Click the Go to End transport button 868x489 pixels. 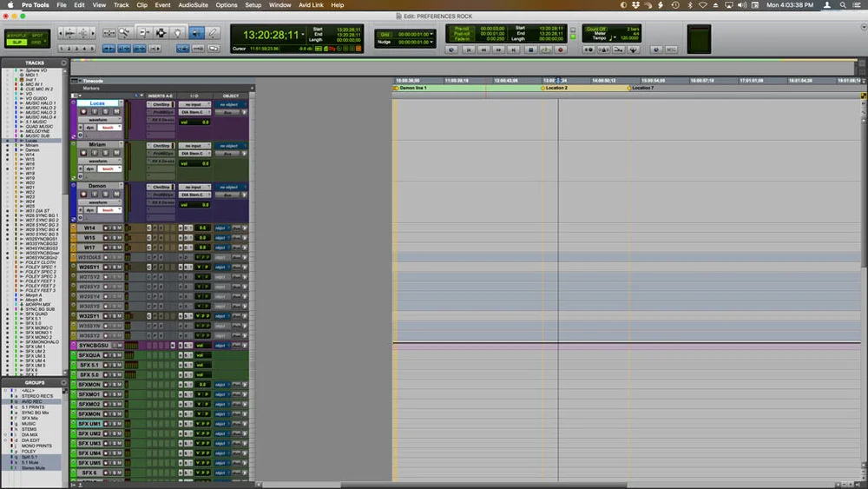pyautogui.click(x=513, y=50)
